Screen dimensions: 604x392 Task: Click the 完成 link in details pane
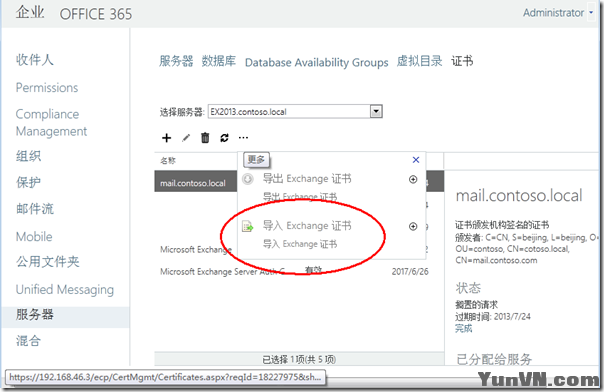click(x=463, y=328)
